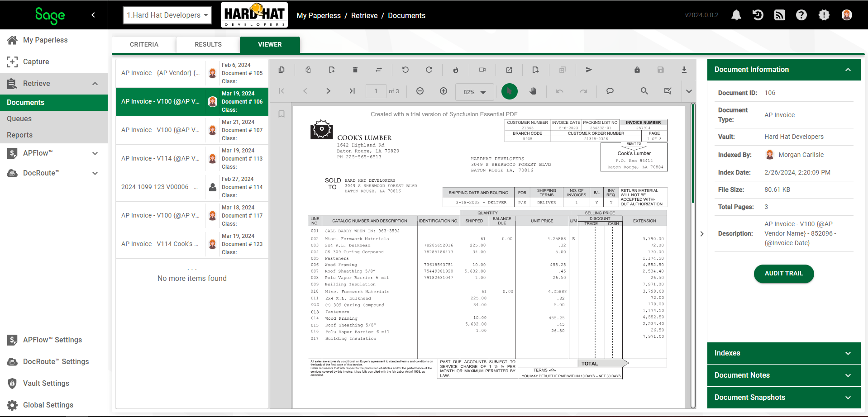Click the copy document icon in viewer toolbar

tap(281, 70)
